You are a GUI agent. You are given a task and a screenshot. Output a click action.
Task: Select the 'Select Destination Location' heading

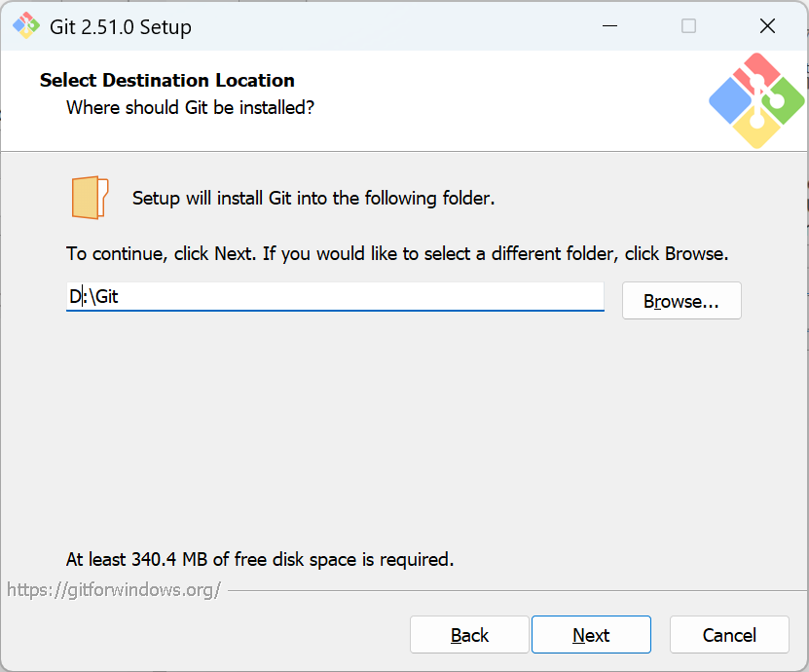coord(167,81)
